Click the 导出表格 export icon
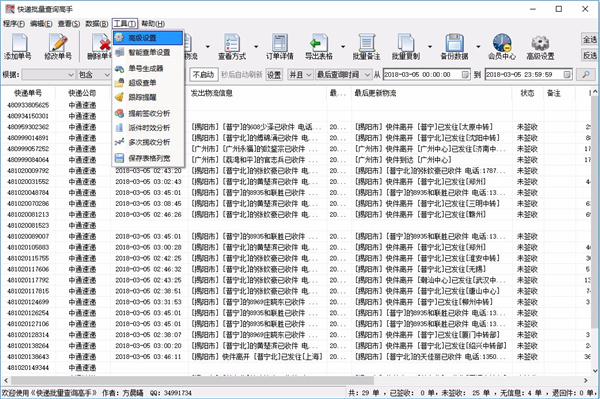This screenshot has height=399, width=600. tap(318, 47)
